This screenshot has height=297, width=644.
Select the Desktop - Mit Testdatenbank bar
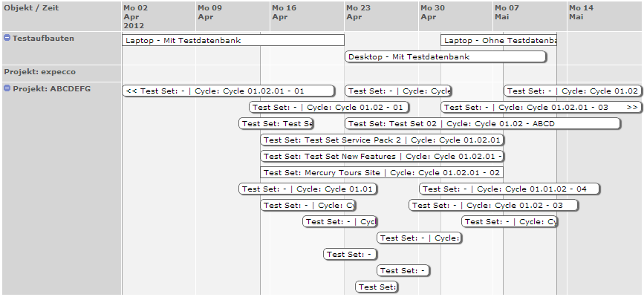tap(446, 56)
